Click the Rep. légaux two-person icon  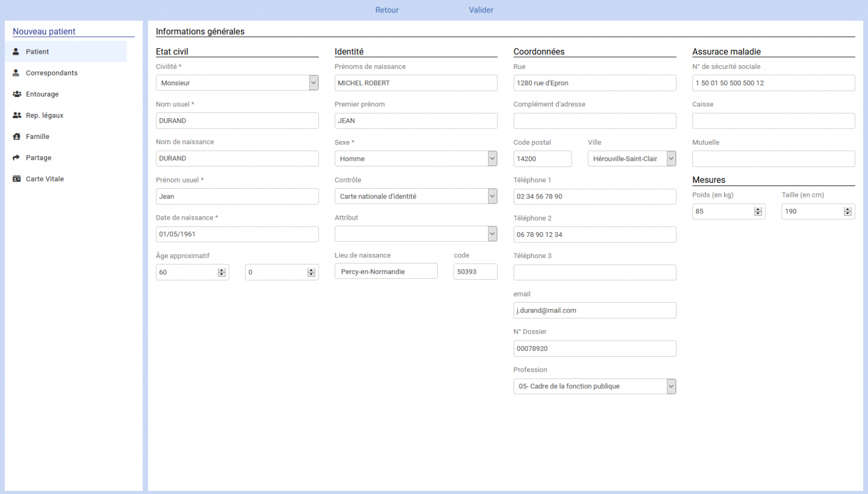(17, 115)
